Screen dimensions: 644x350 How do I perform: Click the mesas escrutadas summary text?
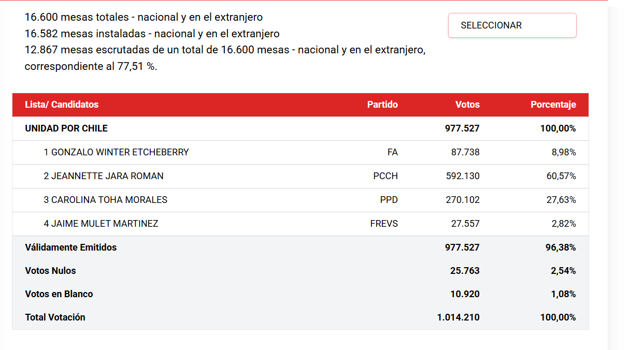coord(225,59)
